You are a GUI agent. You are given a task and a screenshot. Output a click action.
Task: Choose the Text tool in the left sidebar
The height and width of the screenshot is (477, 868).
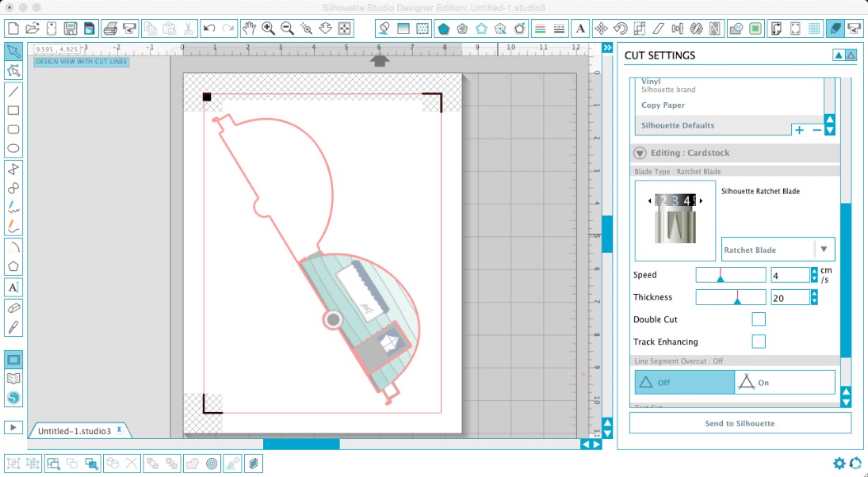pyautogui.click(x=13, y=287)
